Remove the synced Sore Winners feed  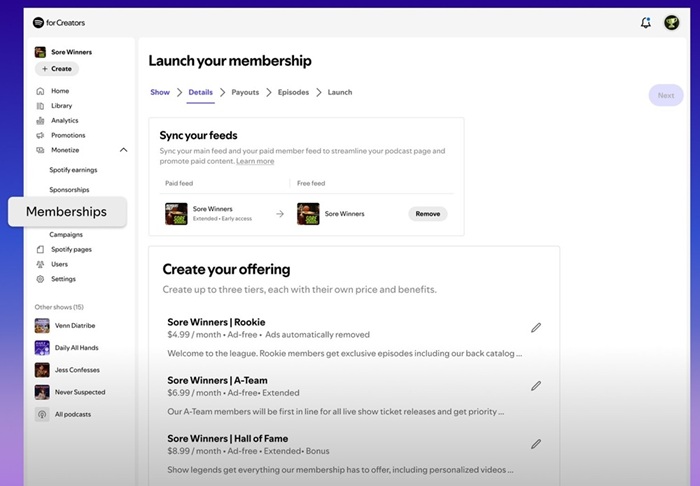[x=428, y=214]
